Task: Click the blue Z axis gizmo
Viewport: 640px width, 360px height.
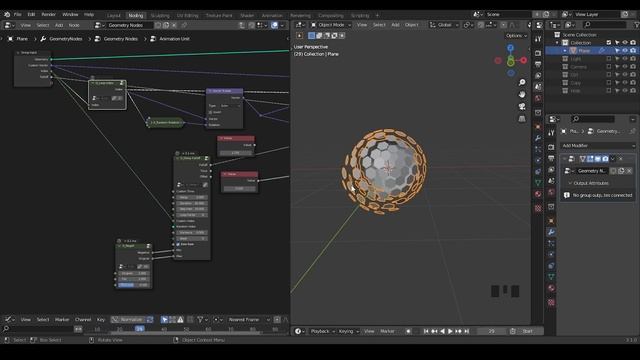Action: [x=511, y=48]
